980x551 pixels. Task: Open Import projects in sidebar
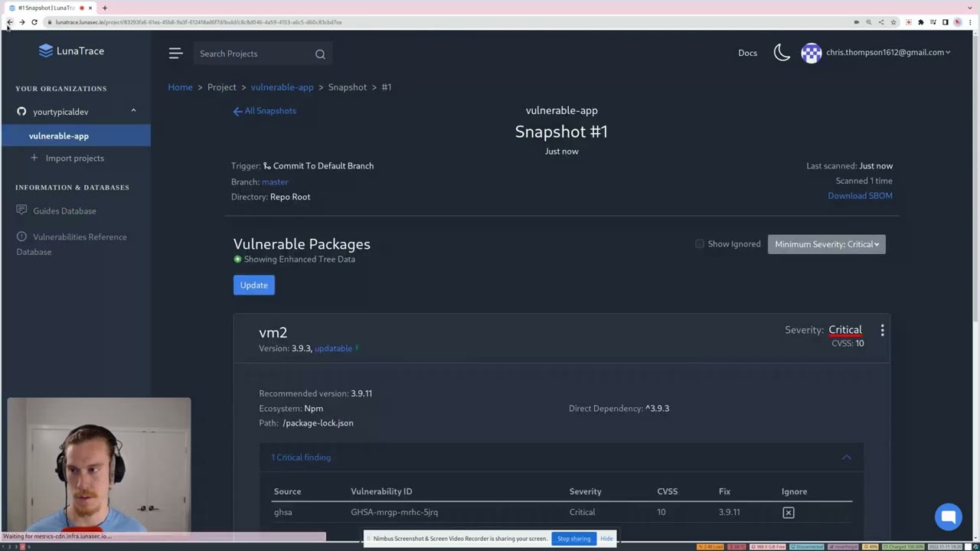(x=74, y=158)
